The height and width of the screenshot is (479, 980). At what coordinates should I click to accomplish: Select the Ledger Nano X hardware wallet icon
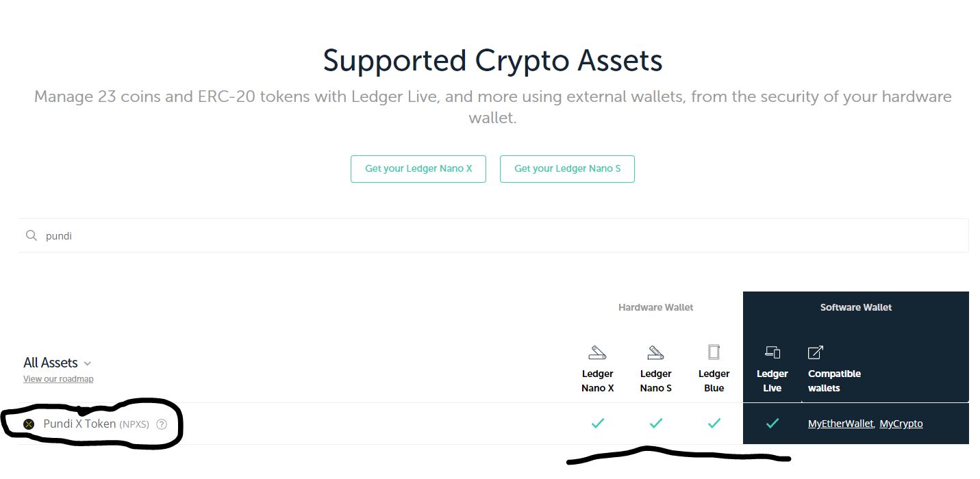(x=597, y=352)
